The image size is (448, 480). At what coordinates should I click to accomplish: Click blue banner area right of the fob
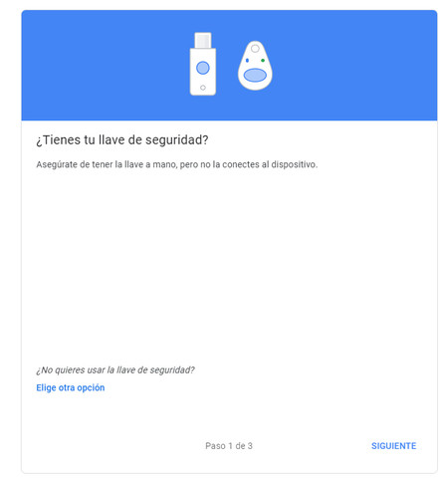click(353, 65)
